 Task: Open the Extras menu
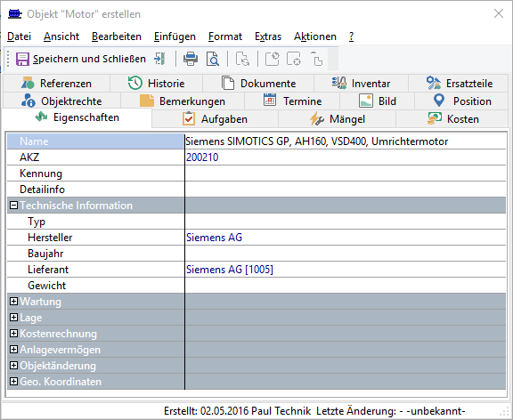268,36
